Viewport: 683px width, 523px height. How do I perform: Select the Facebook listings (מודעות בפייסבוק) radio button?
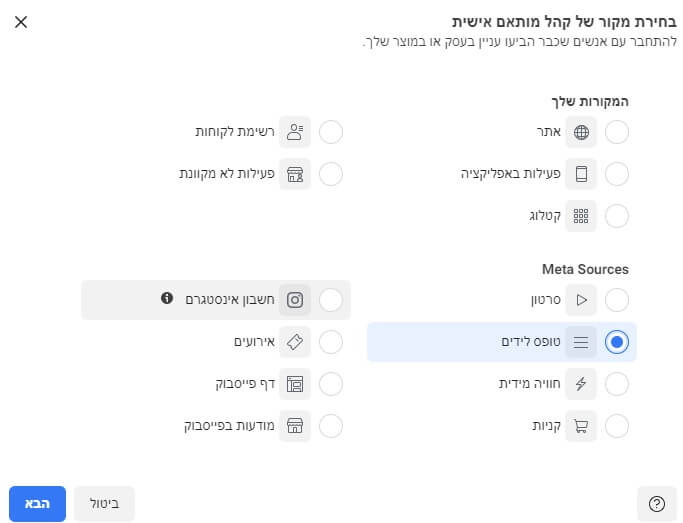point(331,426)
